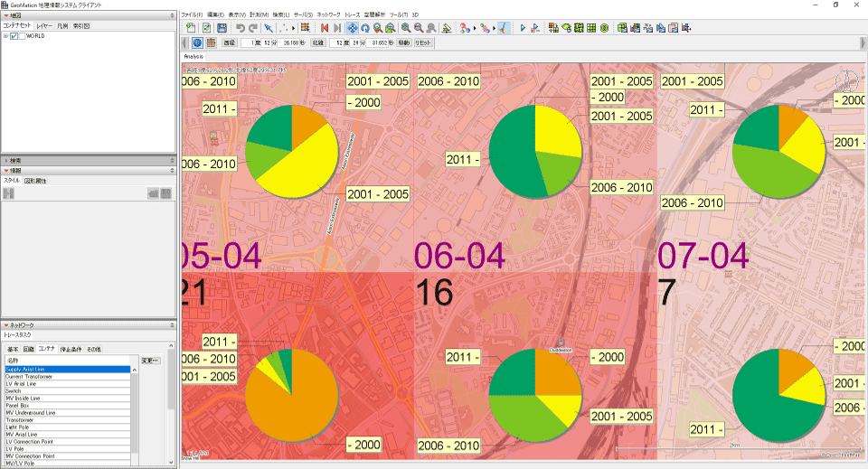Click the zoom out magnifier icon
Viewport: 868px width, 469px height.
[418, 28]
